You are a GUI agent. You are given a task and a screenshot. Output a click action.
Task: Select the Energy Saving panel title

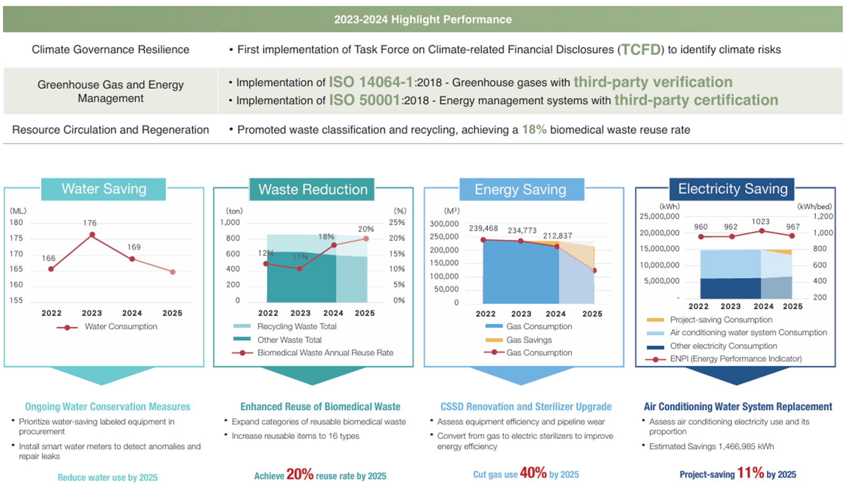coord(521,189)
